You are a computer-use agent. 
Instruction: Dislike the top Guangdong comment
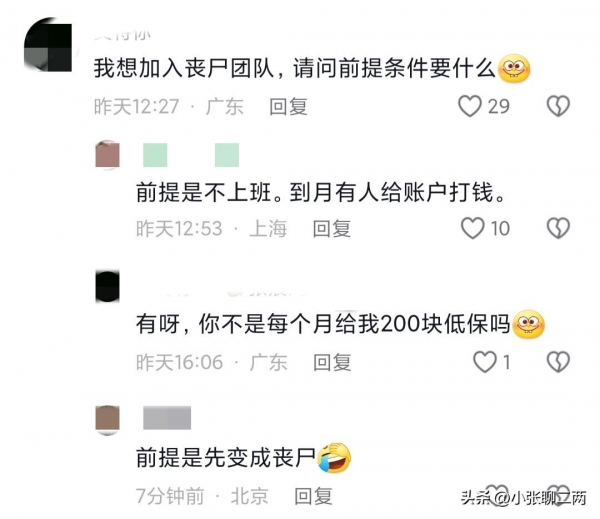[x=558, y=106]
